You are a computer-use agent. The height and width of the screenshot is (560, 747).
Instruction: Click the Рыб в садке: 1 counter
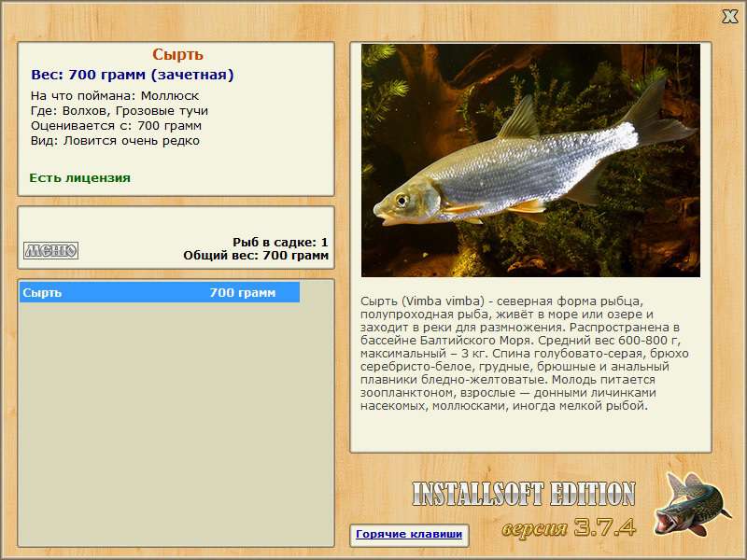coord(281,243)
